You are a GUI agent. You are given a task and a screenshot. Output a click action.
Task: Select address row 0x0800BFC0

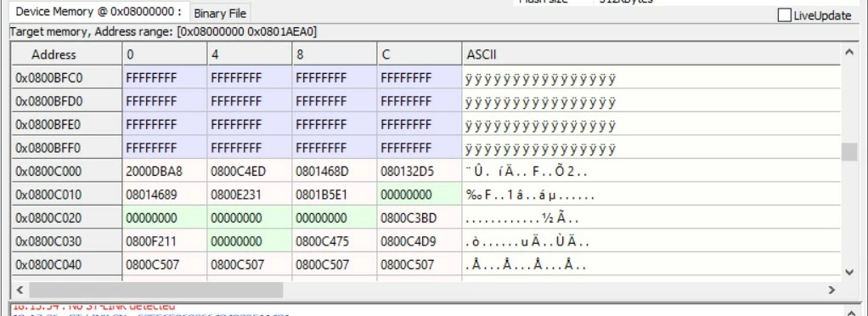tap(66, 78)
